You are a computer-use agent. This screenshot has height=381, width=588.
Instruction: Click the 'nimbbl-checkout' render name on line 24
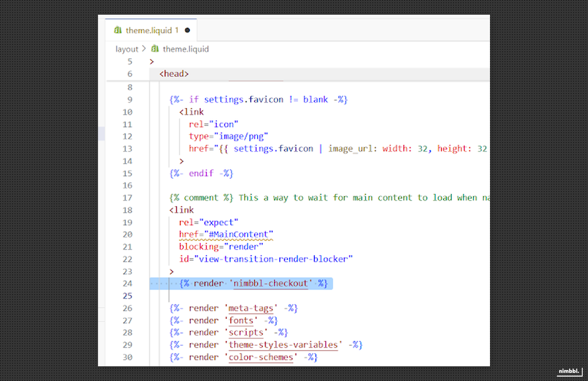pyautogui.click(x=271, y=283)
